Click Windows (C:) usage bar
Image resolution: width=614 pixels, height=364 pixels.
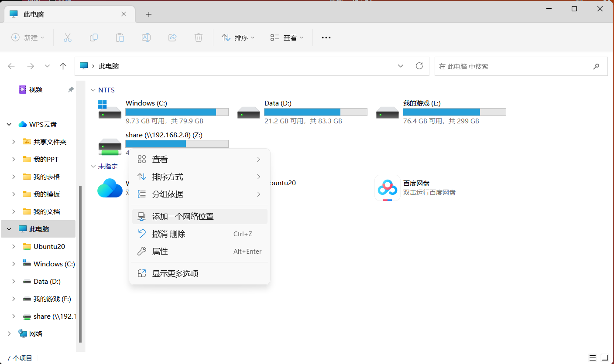(x=177, y=112)
